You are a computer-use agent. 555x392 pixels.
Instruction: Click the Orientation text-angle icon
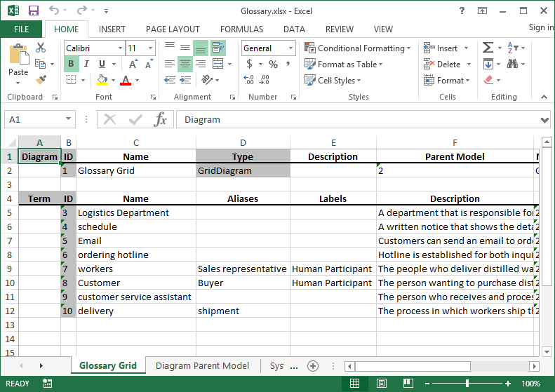207,80
